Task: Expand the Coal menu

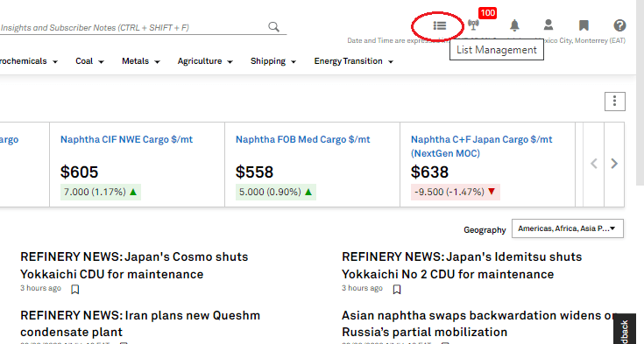Action: [x=89, y=61]
